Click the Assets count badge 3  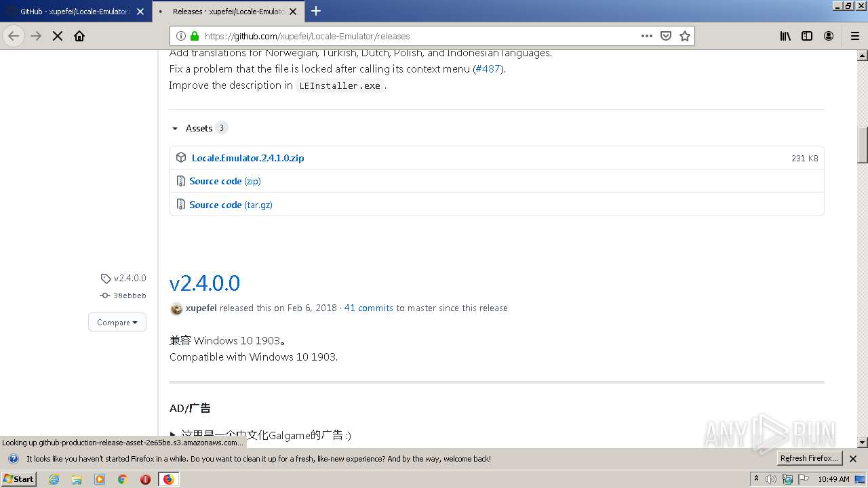222,127
